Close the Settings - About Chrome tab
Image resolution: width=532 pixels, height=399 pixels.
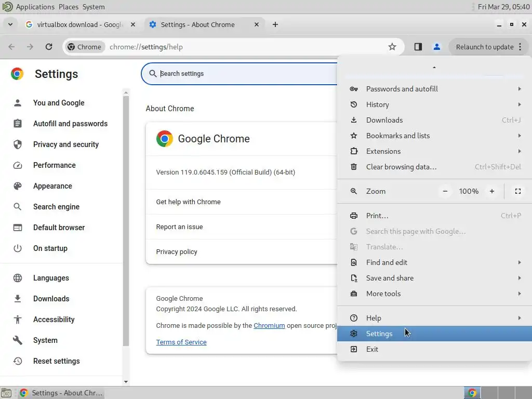(257, 24)
